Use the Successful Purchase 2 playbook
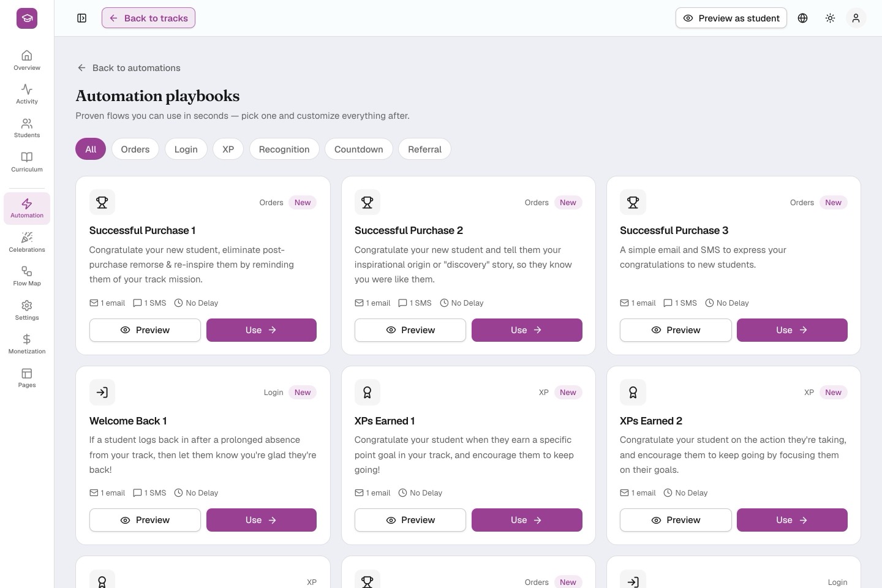 (527, 330)
